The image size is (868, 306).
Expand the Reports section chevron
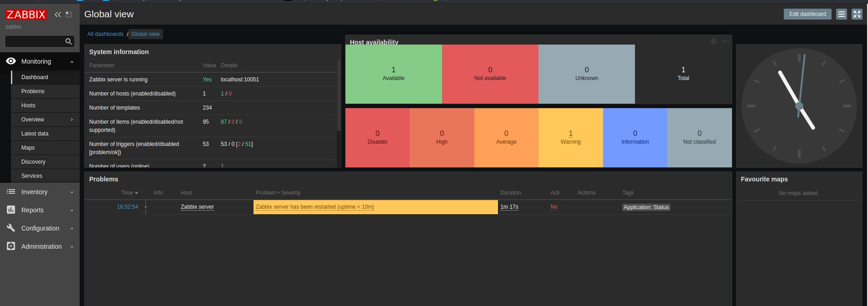(72, 211)
